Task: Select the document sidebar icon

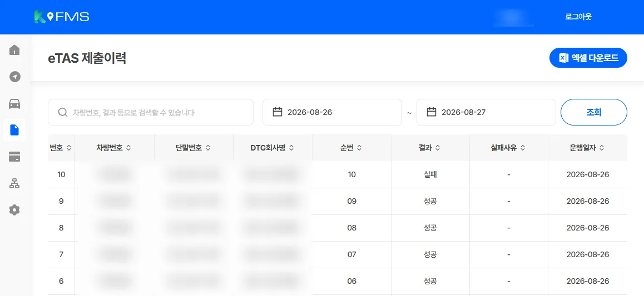Action: tap(14, 130)
